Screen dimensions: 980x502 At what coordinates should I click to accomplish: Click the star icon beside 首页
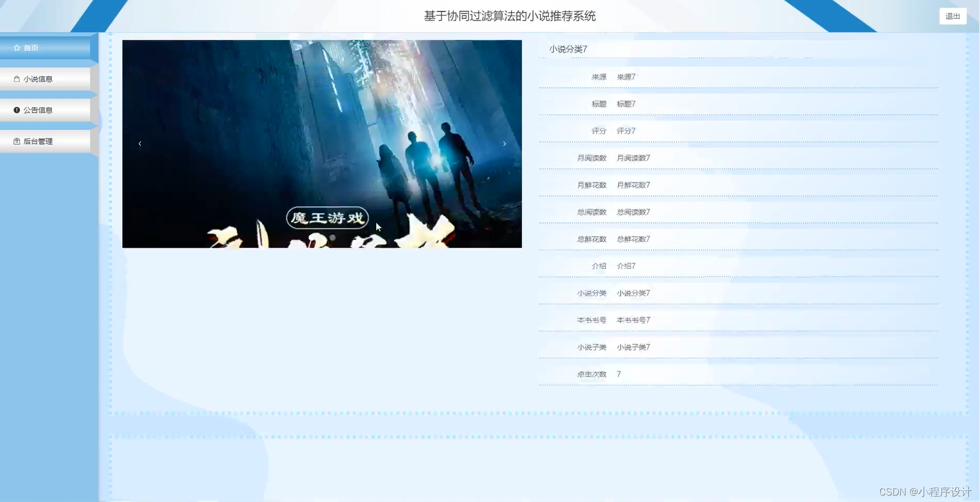pyautogui.click(x=17, y=48)
